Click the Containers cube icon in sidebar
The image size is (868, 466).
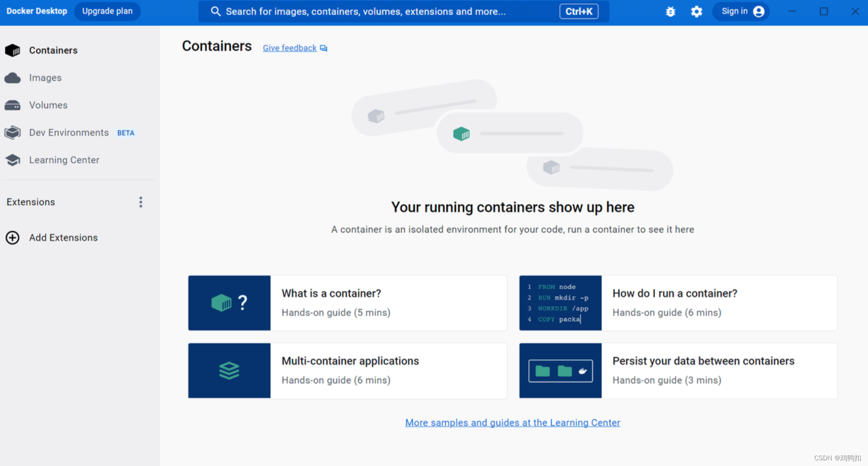[x=13, y=50]
